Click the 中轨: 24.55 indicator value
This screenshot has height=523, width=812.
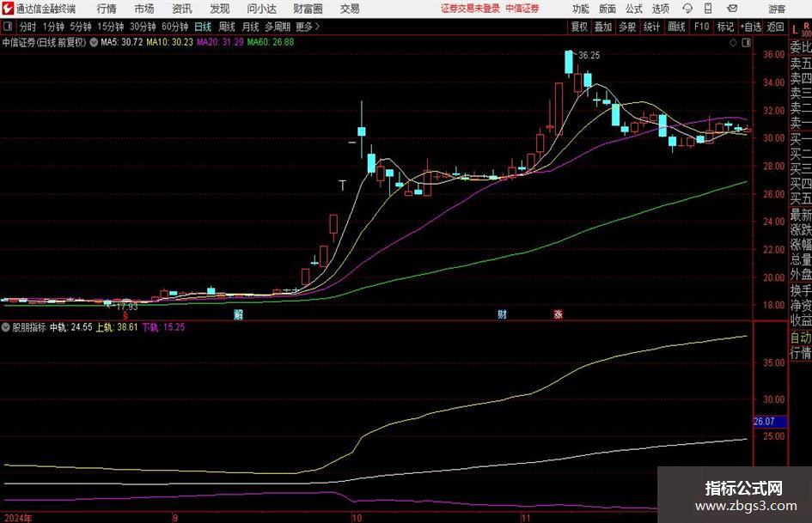(71, 327)
